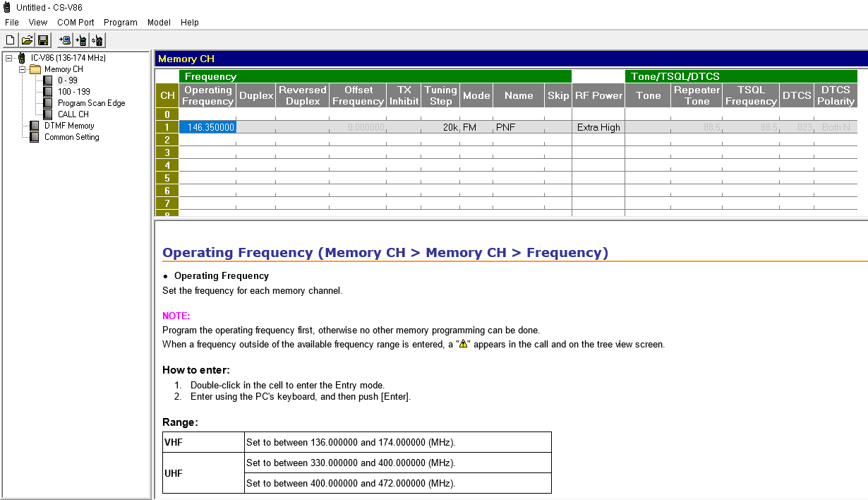Select channel row header 0
This screenshot has width=868, height=500.
tap(167, 114)
